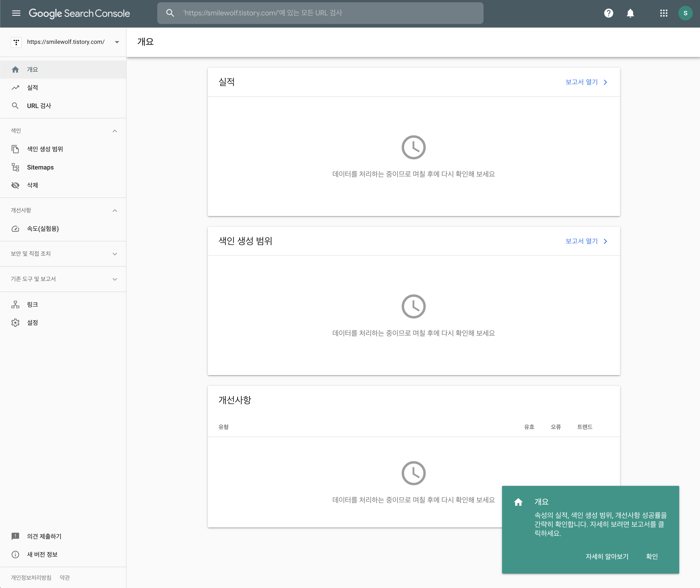Viewport: 700px width, 588px height.
Task: Select 실적 in the sidebar menu
Action: coord(32,88)
